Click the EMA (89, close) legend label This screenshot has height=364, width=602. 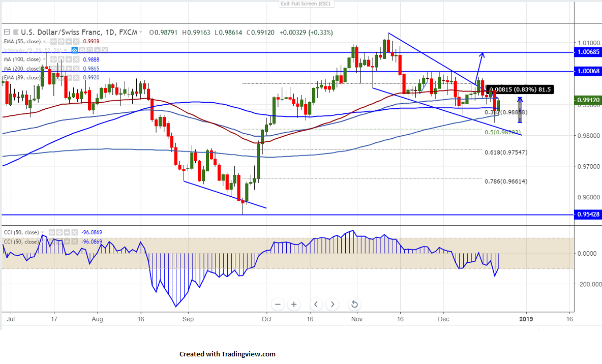pyautogui.click(x=22, y=78)
